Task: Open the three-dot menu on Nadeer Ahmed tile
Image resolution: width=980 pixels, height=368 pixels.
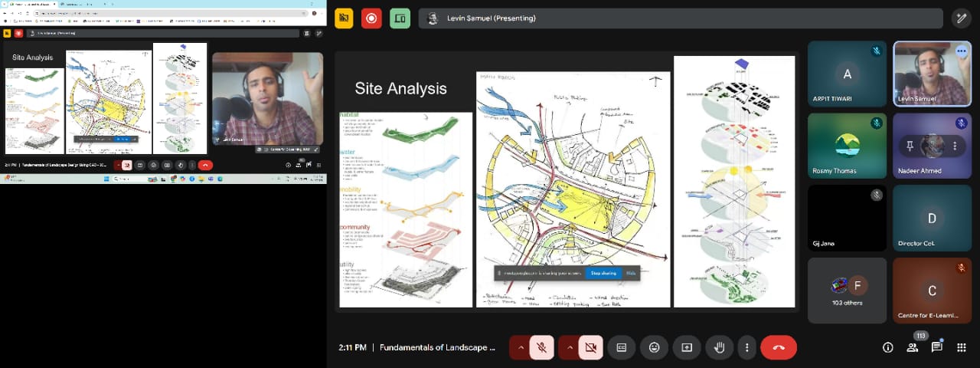Action: coord(954,146)
